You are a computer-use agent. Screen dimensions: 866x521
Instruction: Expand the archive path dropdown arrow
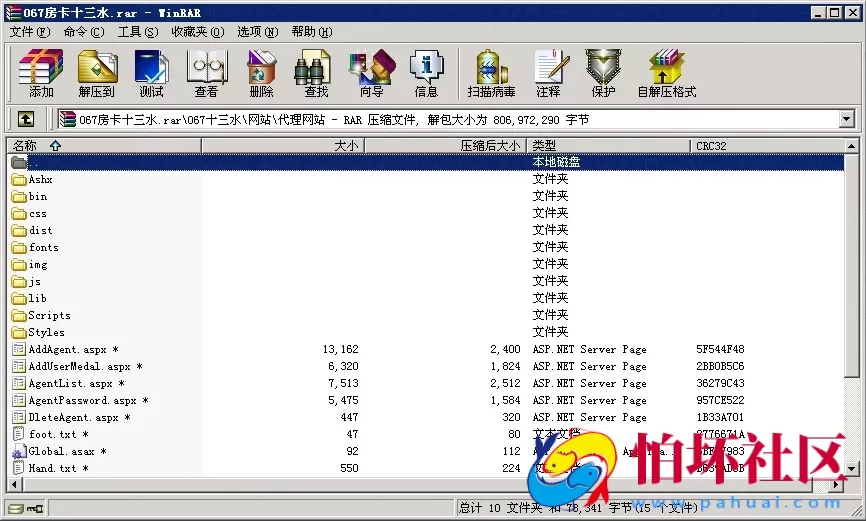pyautogui.click(x=847, y=119)
